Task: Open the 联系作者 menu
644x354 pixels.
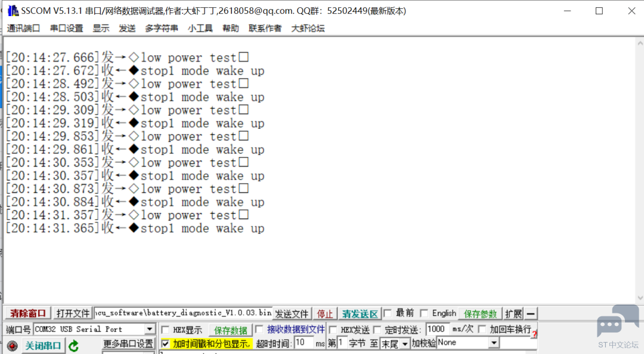Action: (x=265, y=28)
